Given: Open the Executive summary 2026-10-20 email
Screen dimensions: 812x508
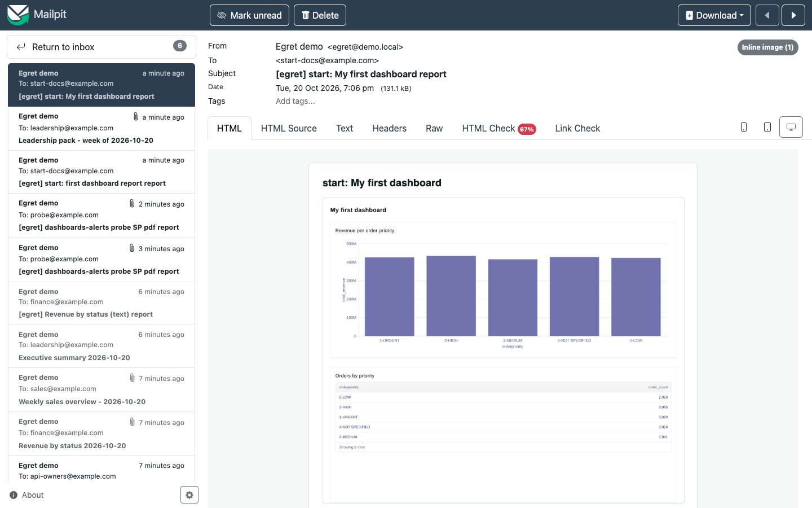Looking at the screenshot, I should (101, 346).
